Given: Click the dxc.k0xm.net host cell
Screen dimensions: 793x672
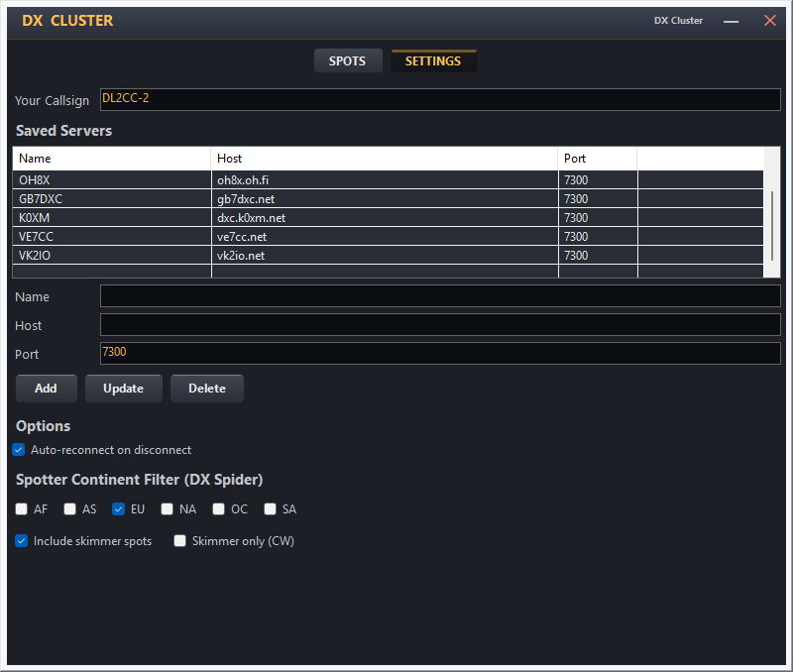Looking at the screenshot, I should (x=385, y=217).
